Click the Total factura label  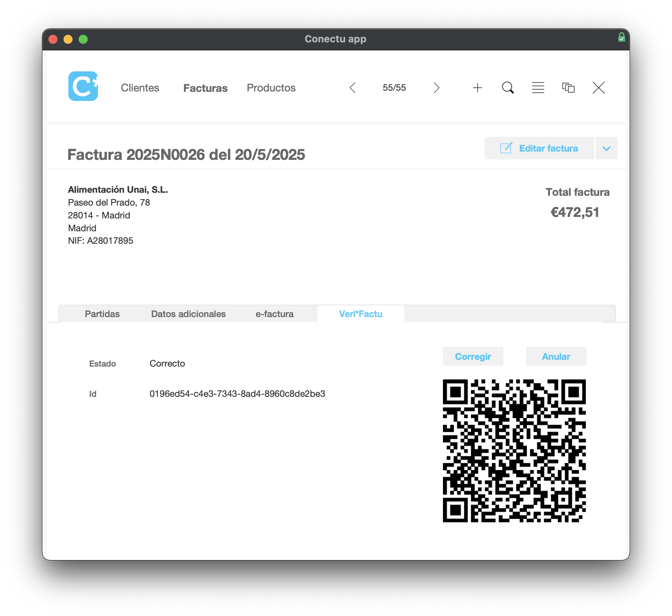[578, 192]
